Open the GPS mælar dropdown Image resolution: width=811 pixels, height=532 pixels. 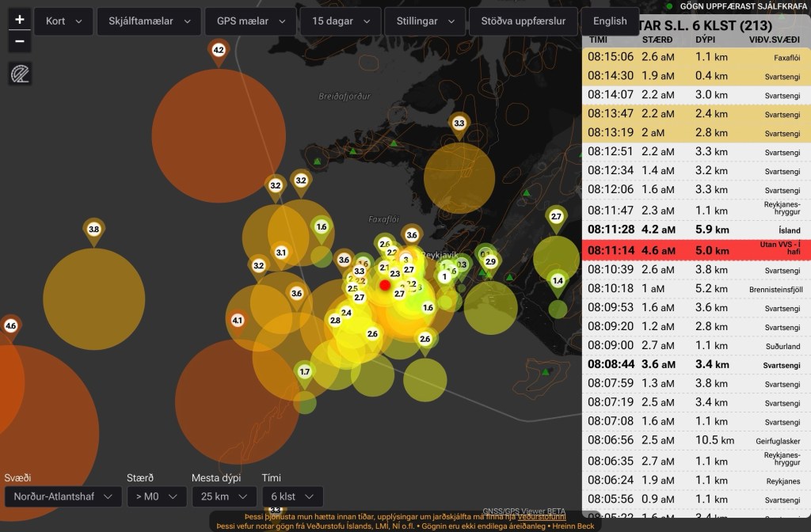[x=249, y=21]
